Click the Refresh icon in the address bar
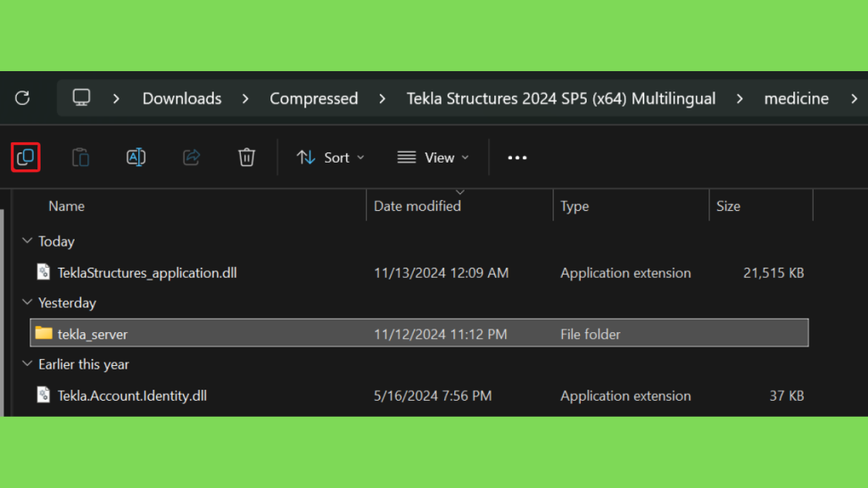The width and height of the screenshot is (868, 488). (22, 98)
